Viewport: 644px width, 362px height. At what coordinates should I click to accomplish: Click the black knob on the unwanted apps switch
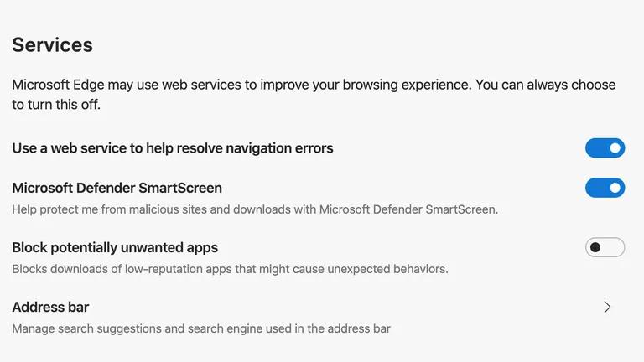[595, 247]
